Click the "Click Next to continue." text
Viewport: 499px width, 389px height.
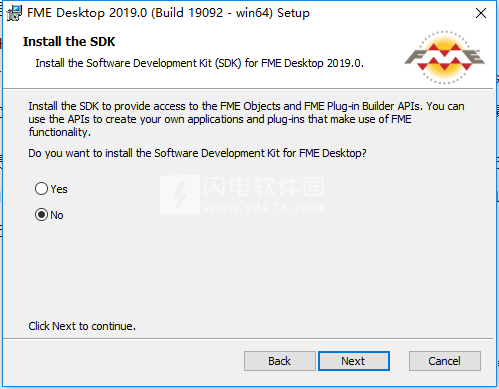click(x=82, y=326)
